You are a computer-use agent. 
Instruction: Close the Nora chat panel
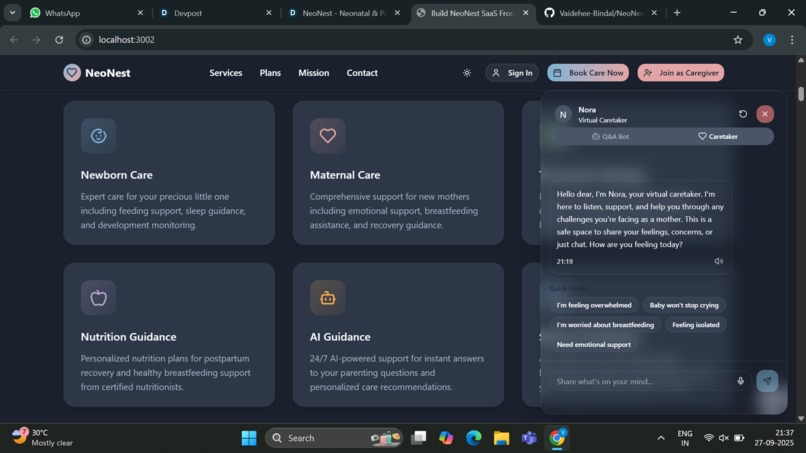tap(765, 114)
